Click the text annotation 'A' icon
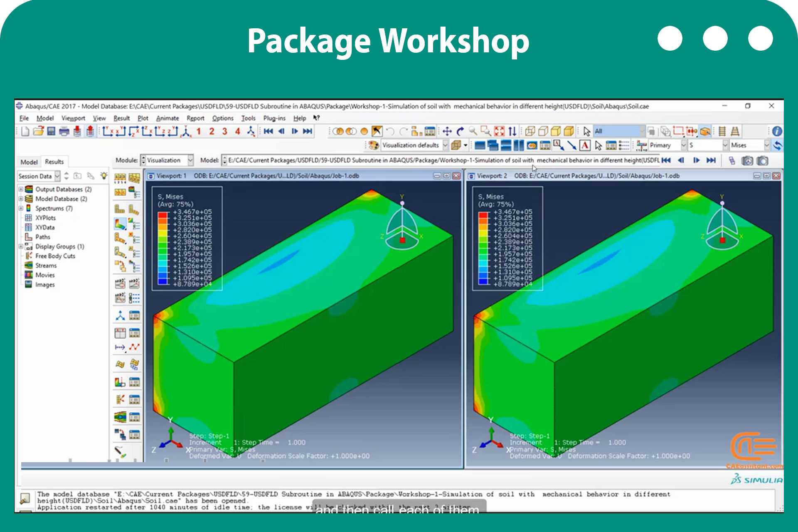 pos(585,145)
